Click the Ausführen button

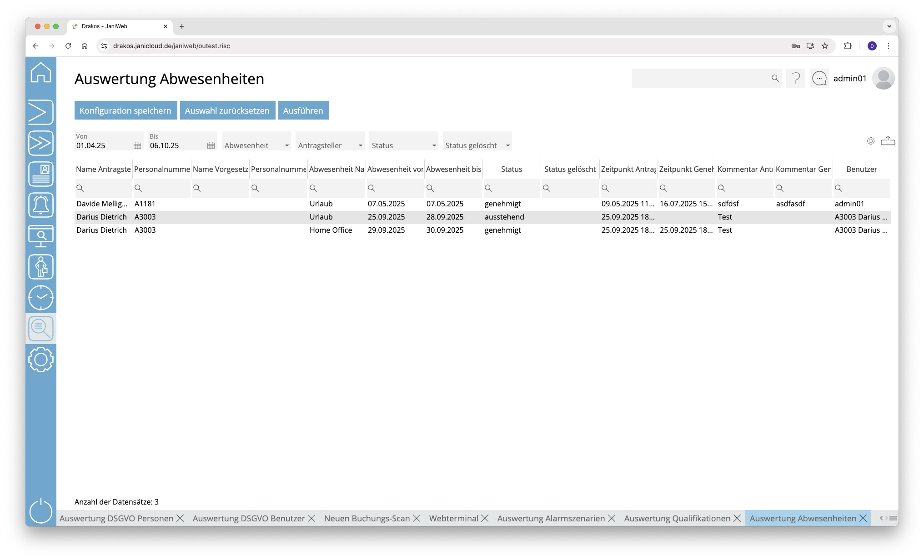pyautogui.click(x=303, y=110)
